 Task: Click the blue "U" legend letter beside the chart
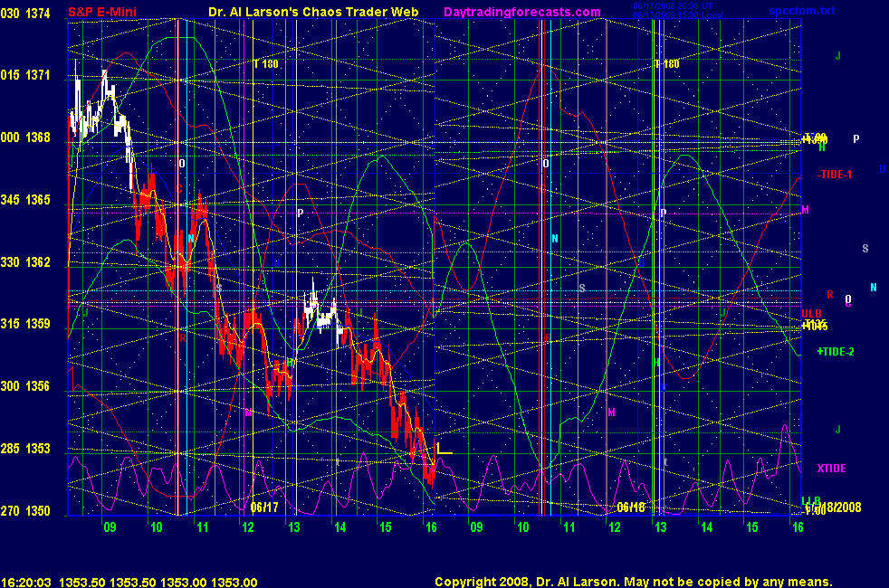[x=882, y=169]
